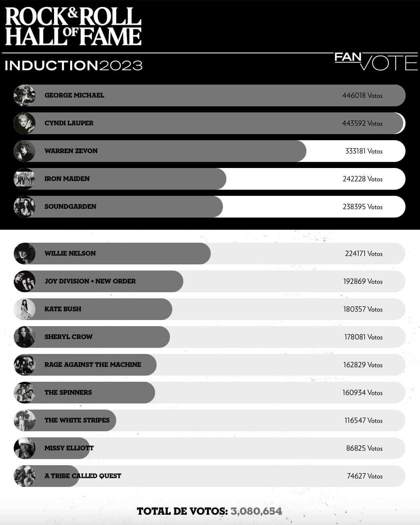
Task: Click the Rock & Roll Hall of Fame logo
Action: point(73,26)
